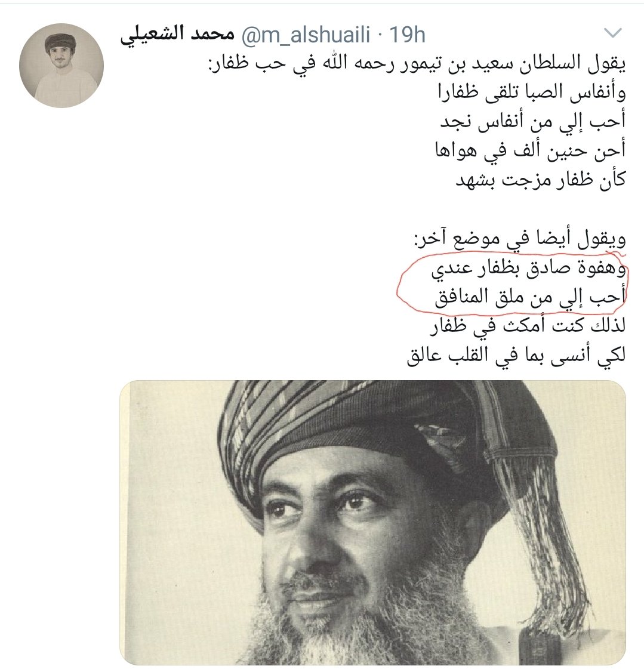Click the verse أحن حنين ألف في هواها
Screen dimensions: 644x669
(x=531, y=151)
